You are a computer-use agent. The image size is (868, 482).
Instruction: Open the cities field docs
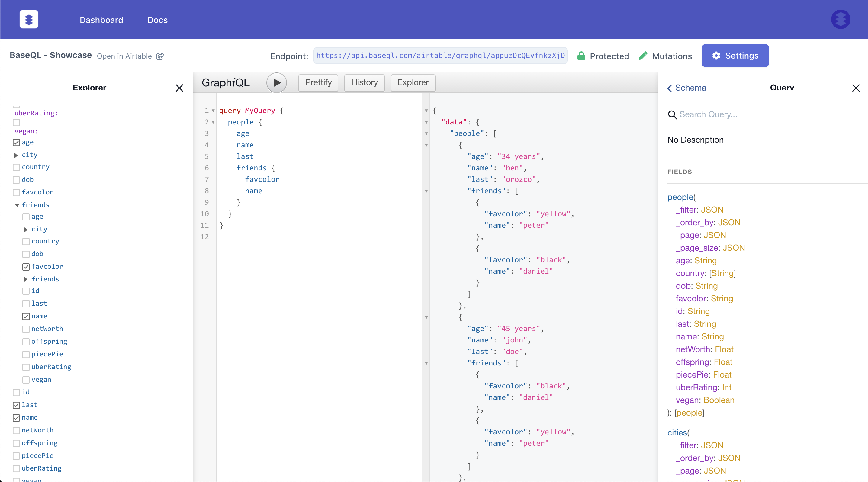677,433
